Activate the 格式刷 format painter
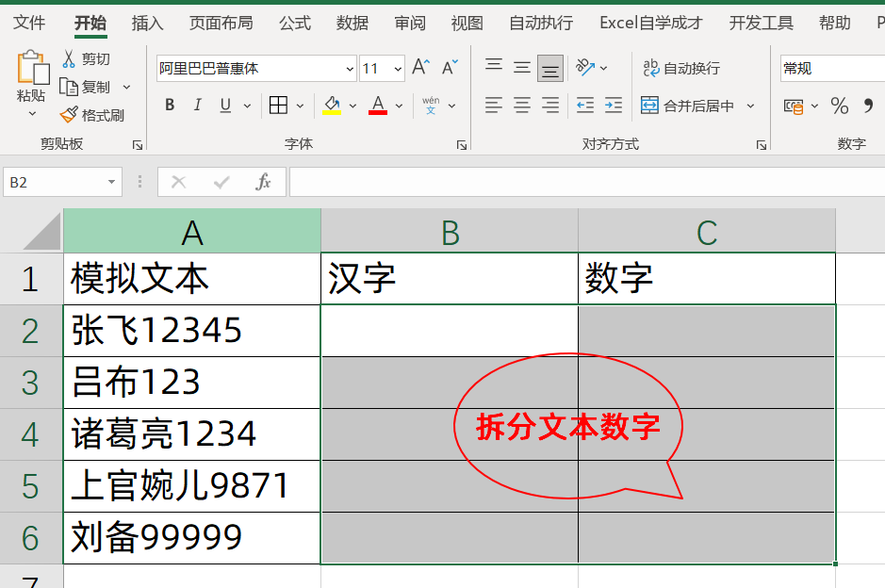Screen dimensions: 885x588 tap(92, 115)
